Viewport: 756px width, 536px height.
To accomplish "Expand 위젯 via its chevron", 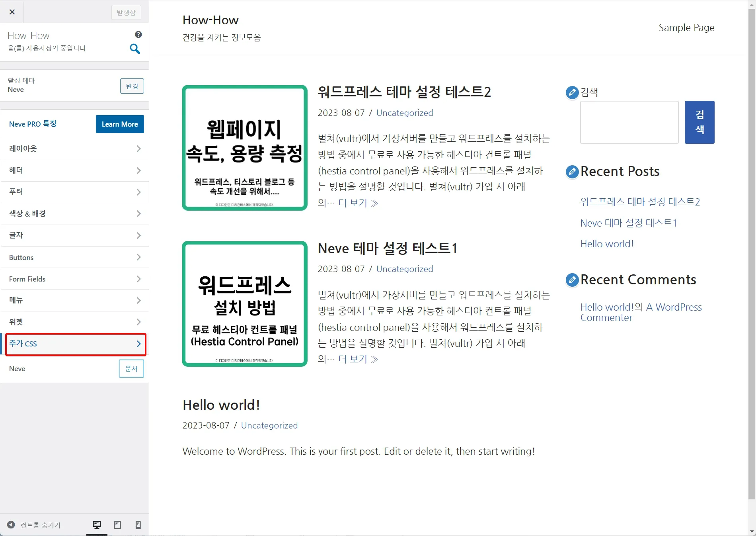I will pos(138,322).
